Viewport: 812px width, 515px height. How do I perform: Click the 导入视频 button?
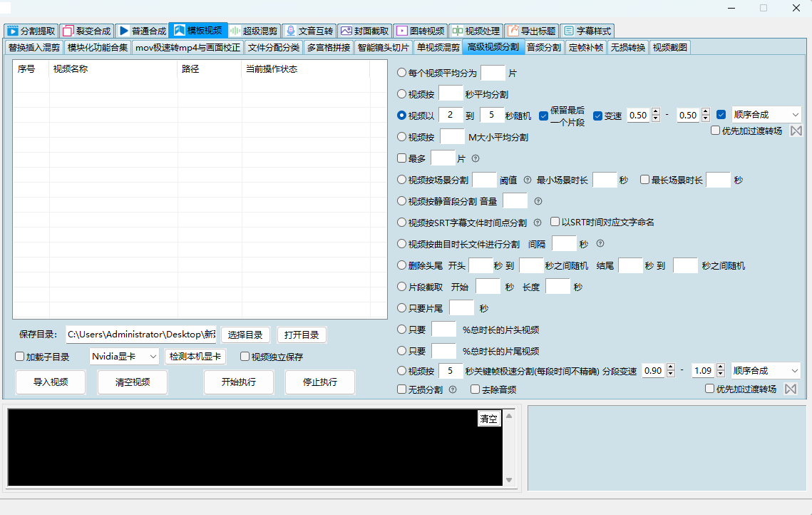(x=51, y=382)
